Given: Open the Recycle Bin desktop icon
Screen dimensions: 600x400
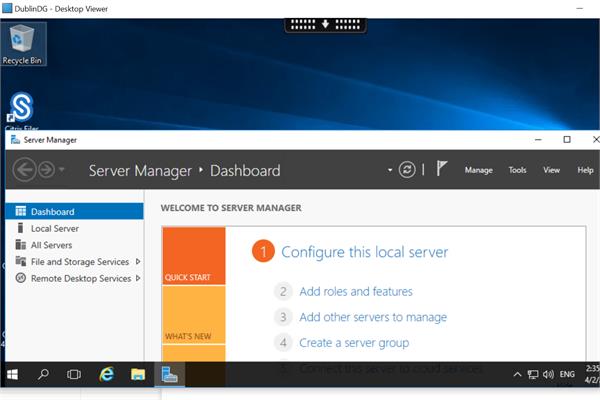Looking at the screenshot, I should pos(22,44).
